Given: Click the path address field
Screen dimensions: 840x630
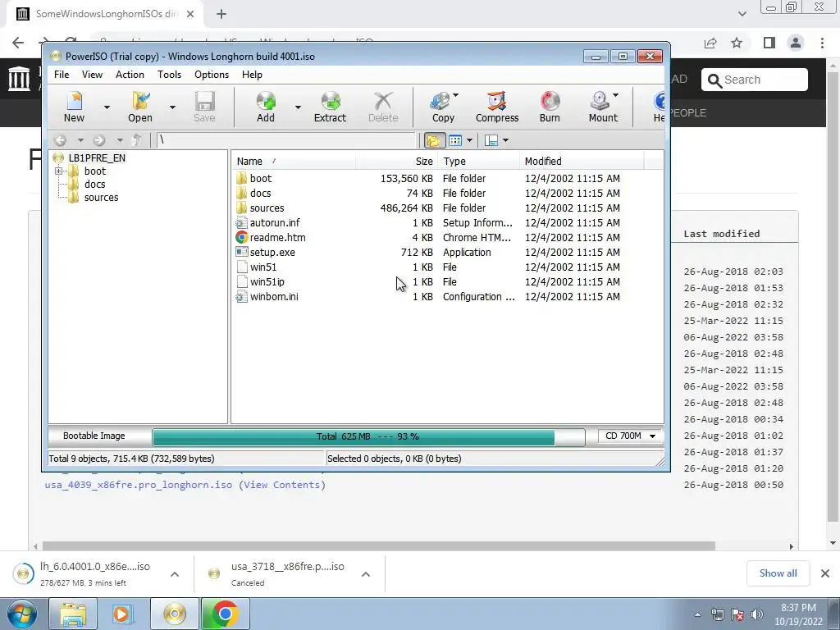Looking at the screenshot, I should pyautogui.click(x=286, y=140).
